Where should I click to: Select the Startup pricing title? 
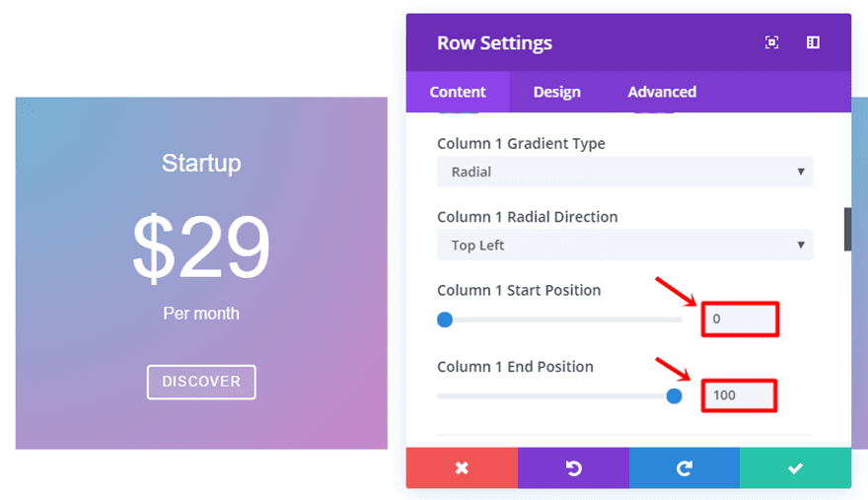[201, 164]
